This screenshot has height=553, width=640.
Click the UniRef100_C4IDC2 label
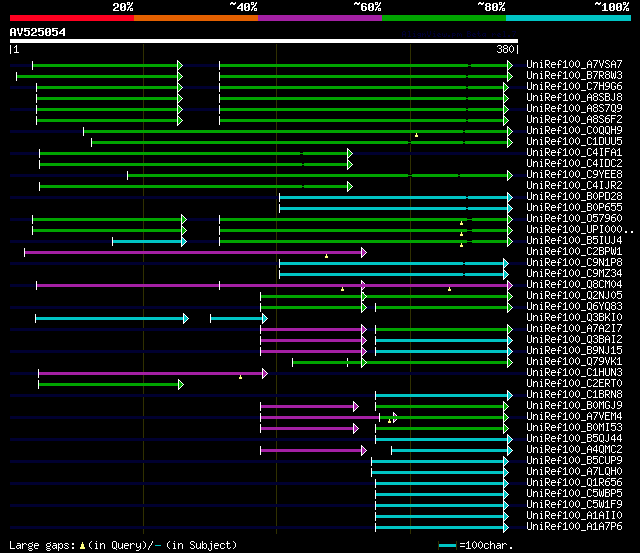tap(574, 164)
